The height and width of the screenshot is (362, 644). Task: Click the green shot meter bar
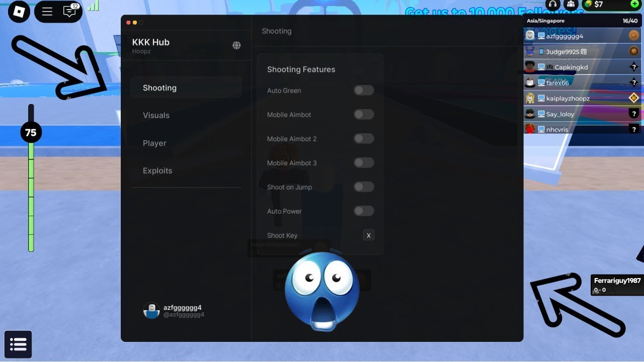[x=31, y=197]
